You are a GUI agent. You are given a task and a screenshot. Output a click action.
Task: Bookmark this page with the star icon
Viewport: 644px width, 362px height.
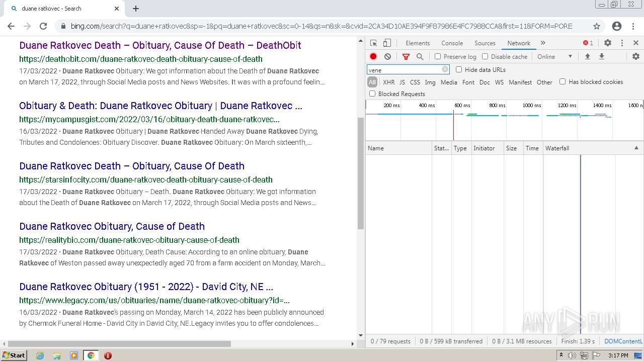pyautogui.click(x=597, y=26)
